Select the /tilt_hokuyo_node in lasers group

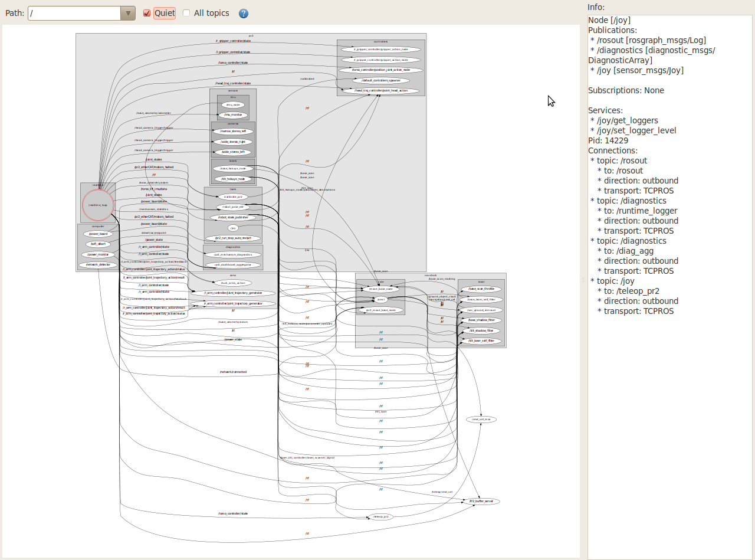pyautogui.click(x=233, y=179)
